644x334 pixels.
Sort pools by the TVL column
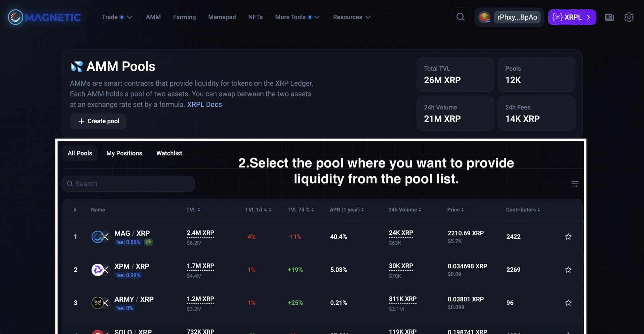click(x=193, y=210)
